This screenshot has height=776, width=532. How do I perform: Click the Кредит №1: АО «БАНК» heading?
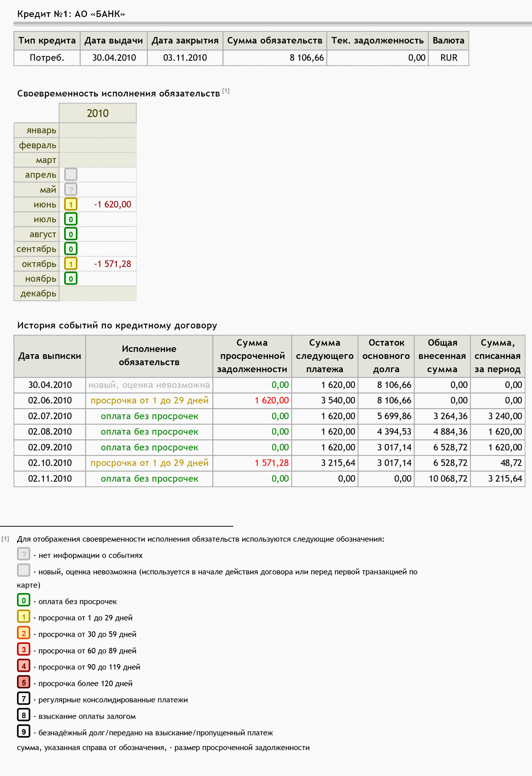(x=71, y=14)
